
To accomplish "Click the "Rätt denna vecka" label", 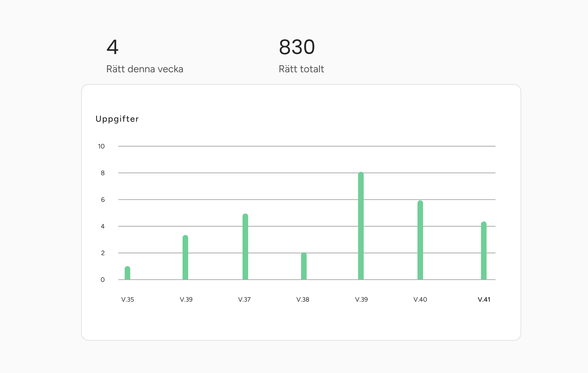I will [x=145, y=69].
